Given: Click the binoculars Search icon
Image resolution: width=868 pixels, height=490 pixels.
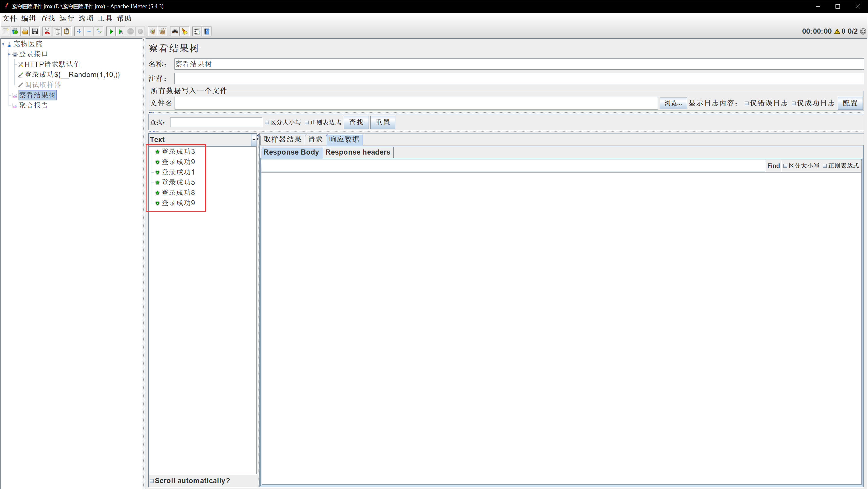Looking at the screenshot, I should pyautogui.click(x=174, y=31).
